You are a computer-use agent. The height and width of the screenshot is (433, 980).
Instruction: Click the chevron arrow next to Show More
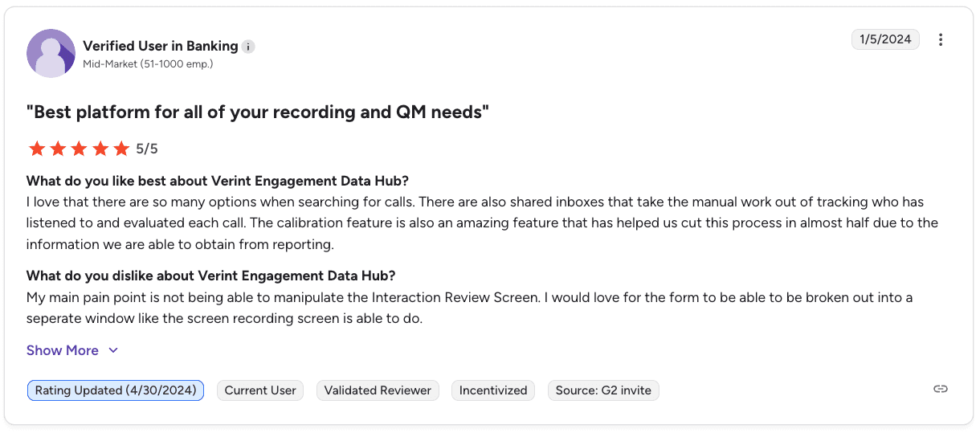[x=113, y=350]
